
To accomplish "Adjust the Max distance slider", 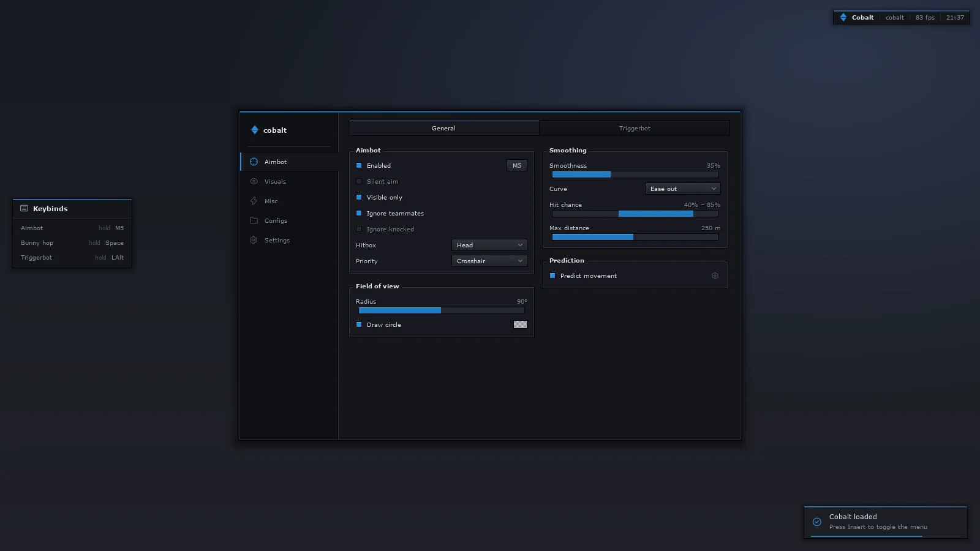I will point(635,237).
